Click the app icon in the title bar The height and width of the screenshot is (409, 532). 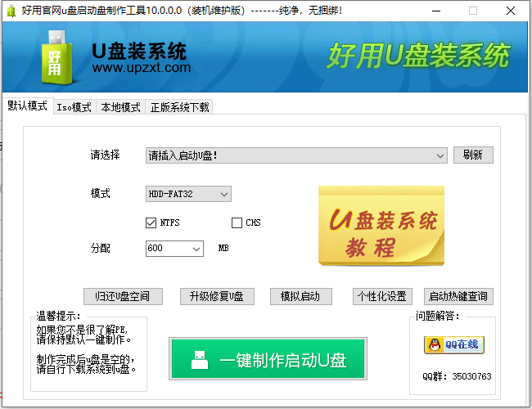point(11,11)
